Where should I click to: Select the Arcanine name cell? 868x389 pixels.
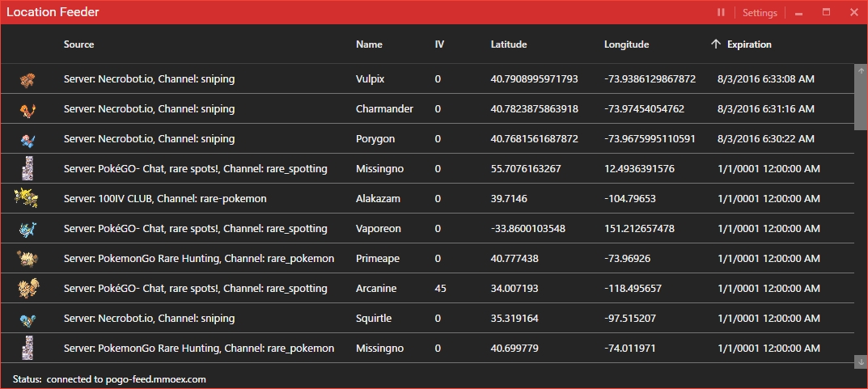click(x=376, y=288)
